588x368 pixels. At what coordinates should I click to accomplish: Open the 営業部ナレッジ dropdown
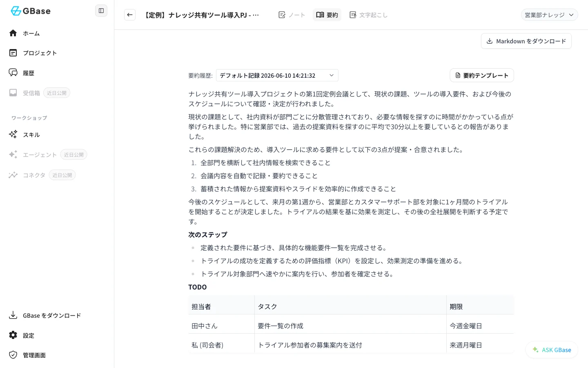tap(549, 15)
